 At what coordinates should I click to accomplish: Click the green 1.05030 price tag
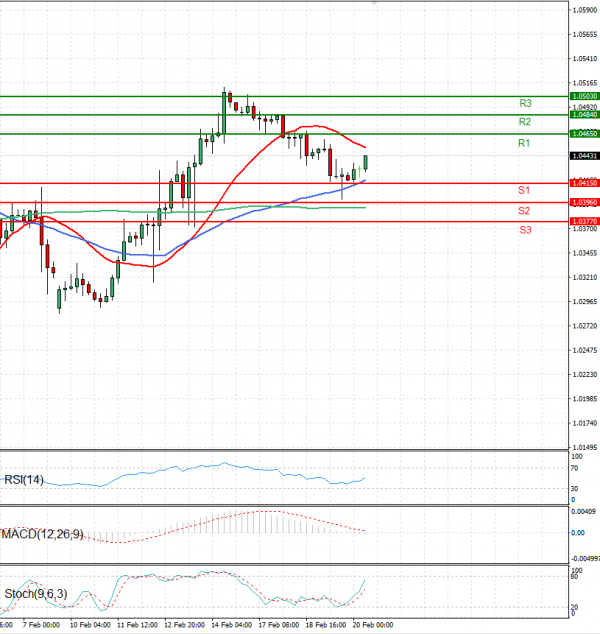coord(584,96)
